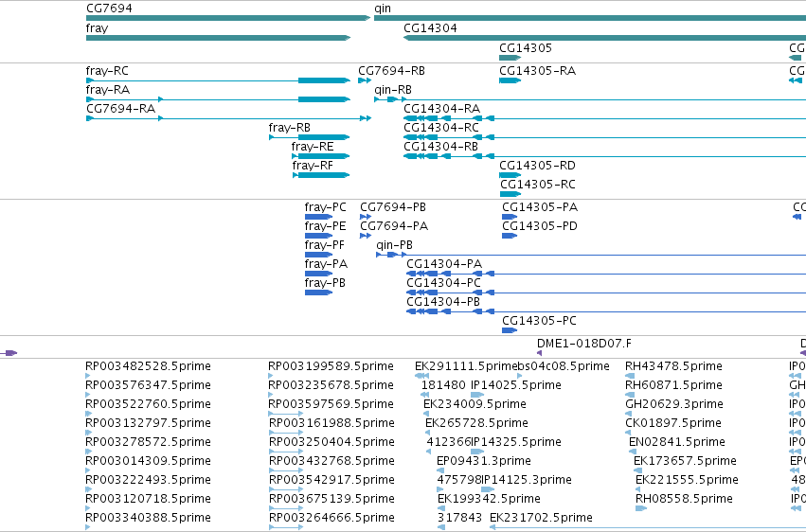Image resolution: width=806 pixels, height=532 pixels.
Task: Select transcript fray-RF
Action: (313, 166)
